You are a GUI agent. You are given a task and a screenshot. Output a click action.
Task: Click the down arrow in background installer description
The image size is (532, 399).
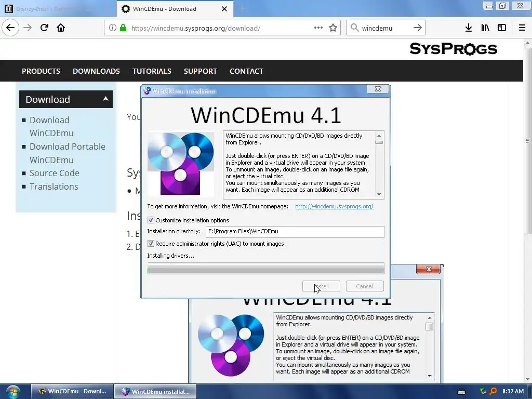pos(430,376)
